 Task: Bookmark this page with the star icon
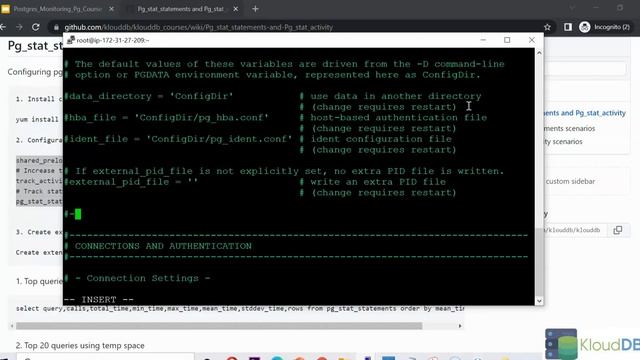(547, 27)
